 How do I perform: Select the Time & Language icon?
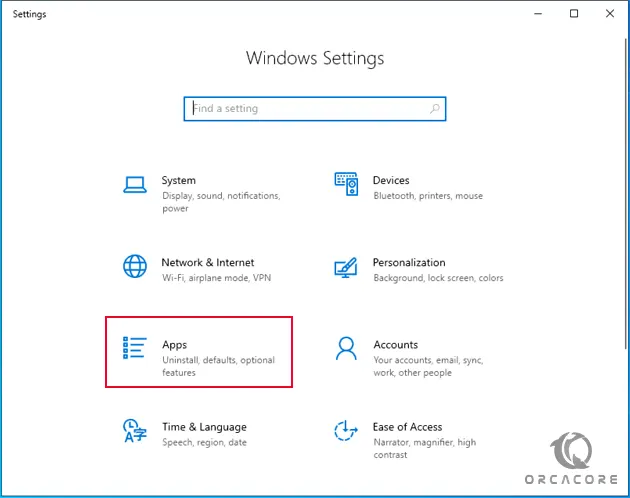pos(135,430)
